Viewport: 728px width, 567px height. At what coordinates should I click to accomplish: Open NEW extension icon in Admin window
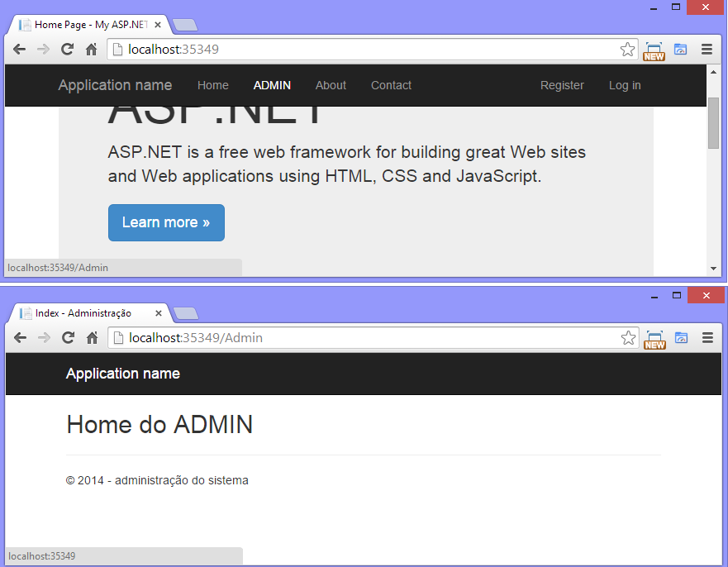click(x=654, y=340)
